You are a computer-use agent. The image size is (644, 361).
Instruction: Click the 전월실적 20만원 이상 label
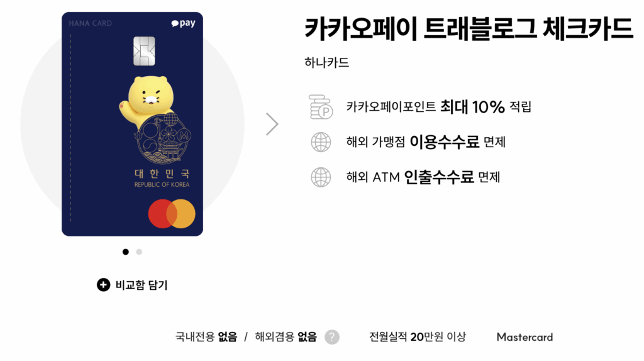[418, 337]
